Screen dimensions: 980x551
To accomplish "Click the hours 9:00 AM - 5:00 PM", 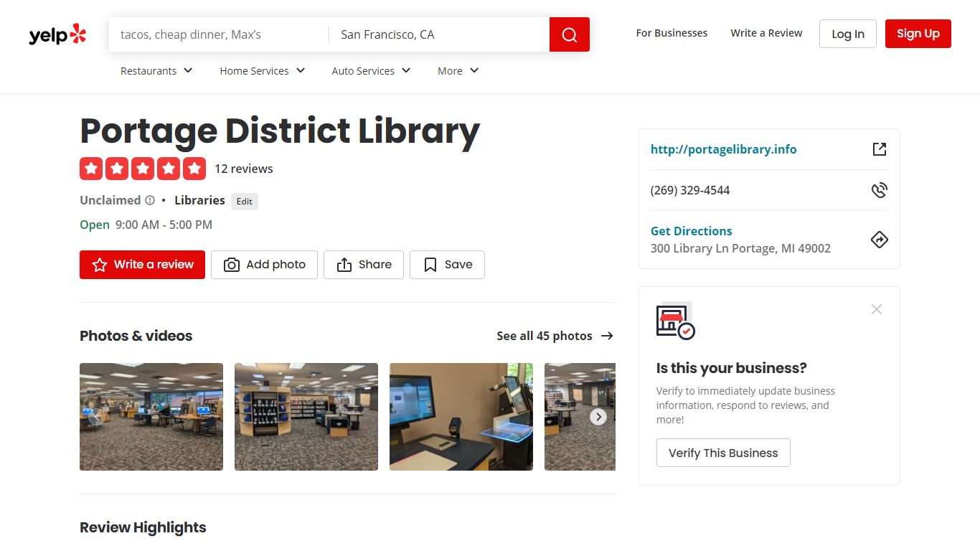I will 164,225.
